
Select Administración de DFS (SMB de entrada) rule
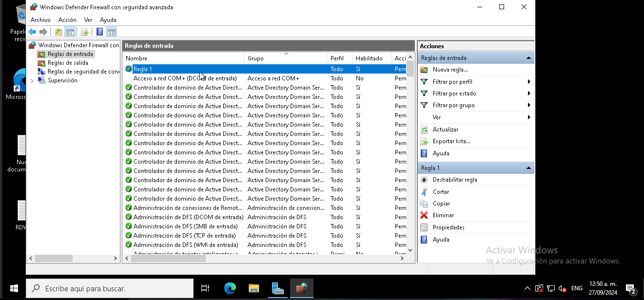[x=264, y=226]
